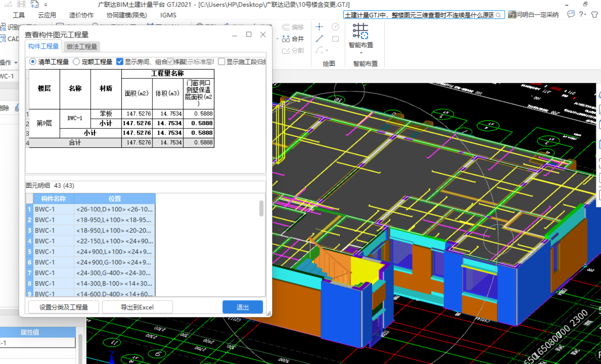This screenshot has width=601, height=364.
Task: Select the circle draw tool
Action: [335, 27]
